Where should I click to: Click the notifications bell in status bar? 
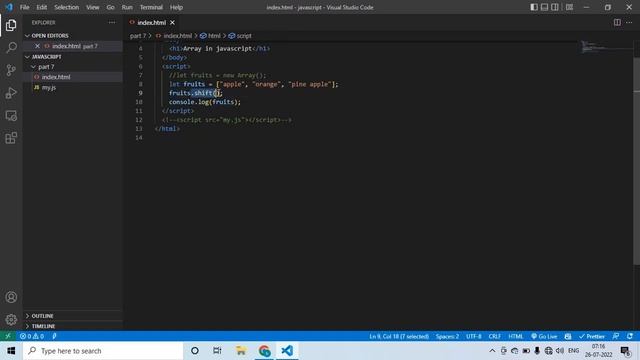click(630, 336)
